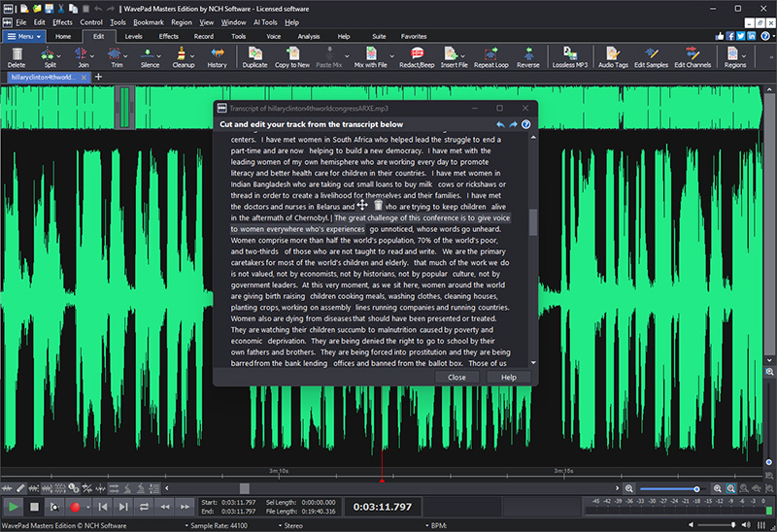
Task: Click the Regions icon
Action: tap(732, 54)
